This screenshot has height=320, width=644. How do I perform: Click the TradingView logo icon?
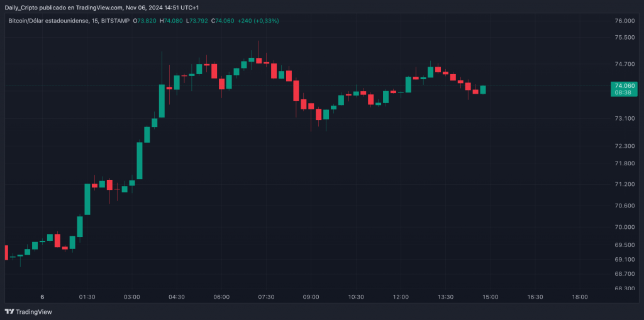[x=9, y=311]
